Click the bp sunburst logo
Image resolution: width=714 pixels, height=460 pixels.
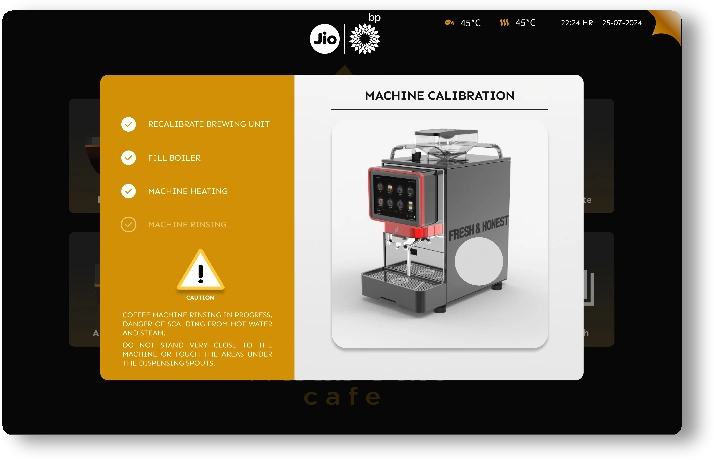[364, 39]
